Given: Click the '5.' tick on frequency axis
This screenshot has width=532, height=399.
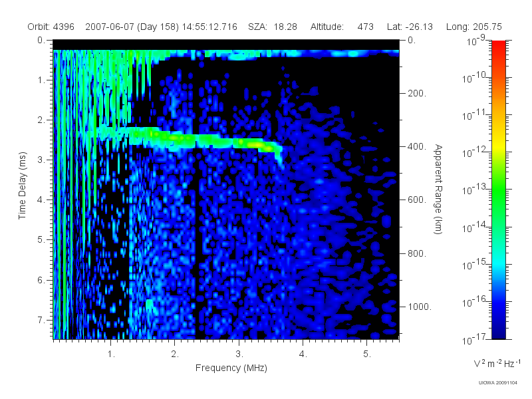Looking at the screenshot, I should [367, 354].
